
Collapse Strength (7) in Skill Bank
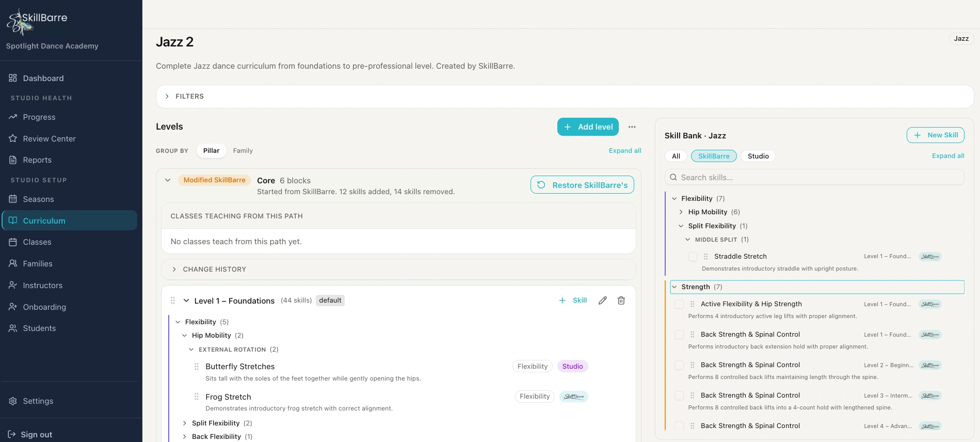coord(674,287)
